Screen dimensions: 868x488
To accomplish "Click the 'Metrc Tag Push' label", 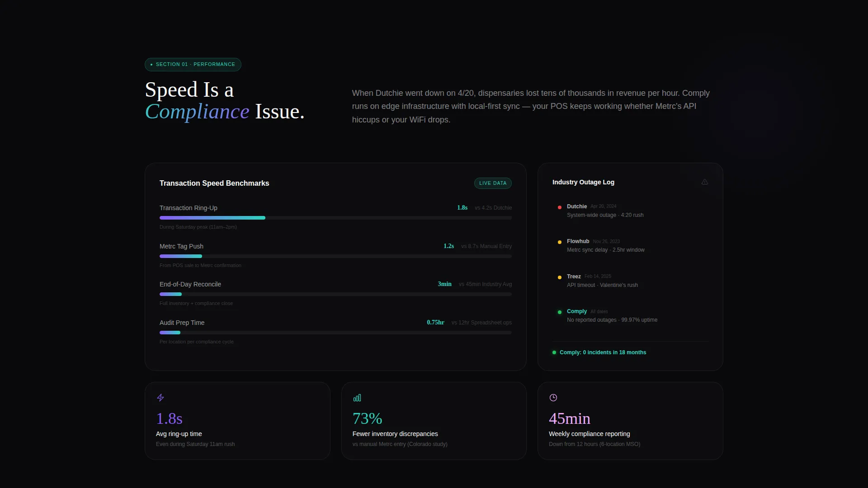I will coord(181,246).
